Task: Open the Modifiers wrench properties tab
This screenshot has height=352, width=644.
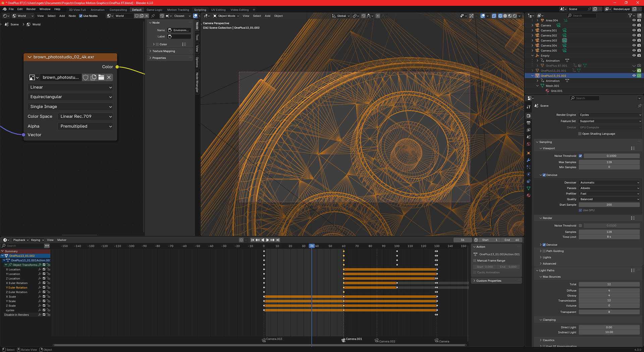Action: pos(529,160)
